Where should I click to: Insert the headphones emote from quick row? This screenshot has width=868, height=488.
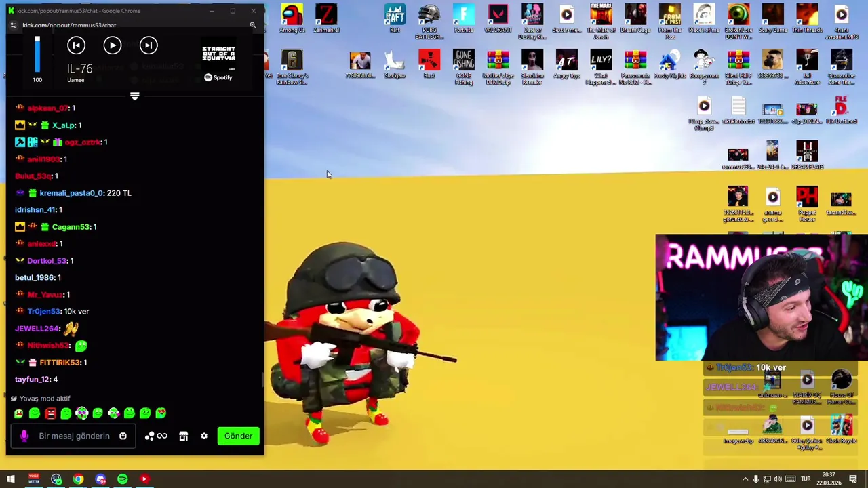(81, 413)
